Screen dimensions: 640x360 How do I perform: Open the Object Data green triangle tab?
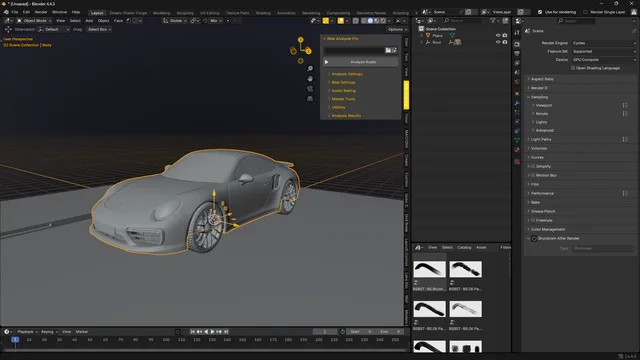tap(517, 140)
